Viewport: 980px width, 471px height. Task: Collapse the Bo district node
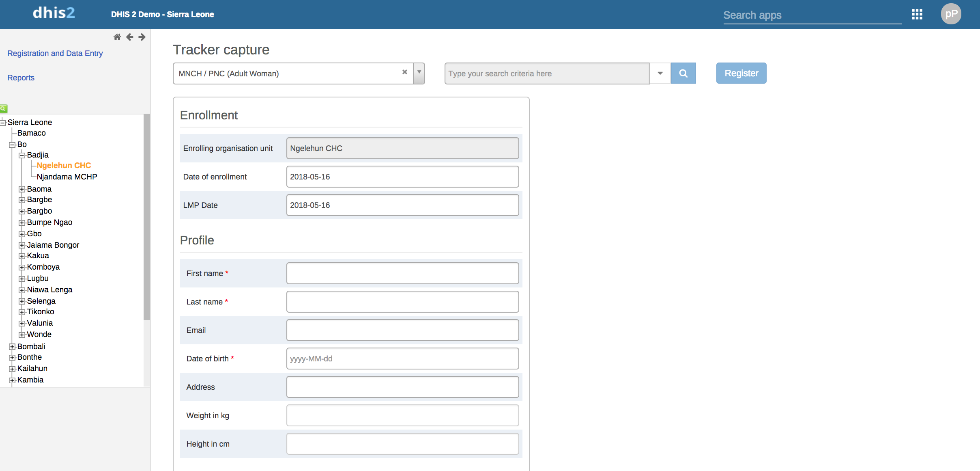click(x=12, y=145)
